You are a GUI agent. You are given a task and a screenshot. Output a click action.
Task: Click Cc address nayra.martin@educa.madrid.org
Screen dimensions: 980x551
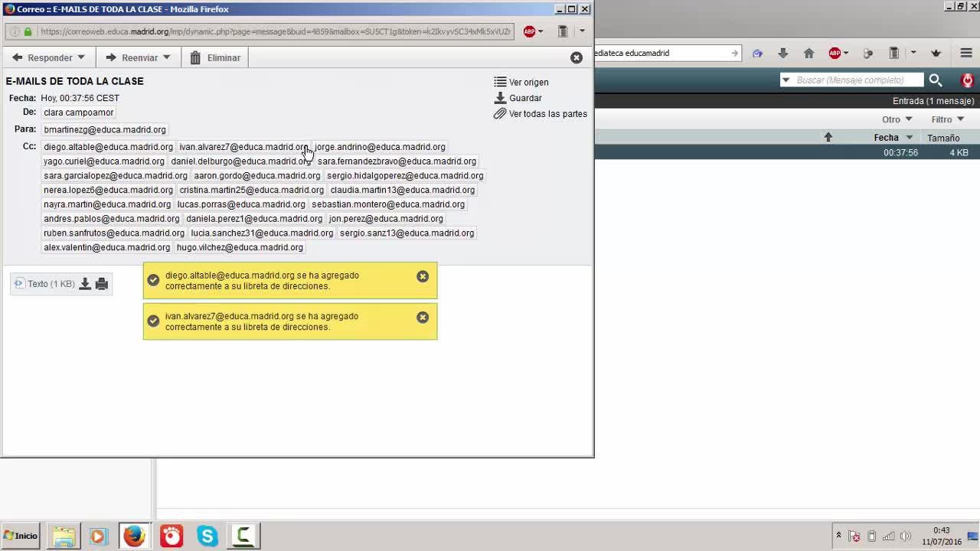[x=107, y=204]
